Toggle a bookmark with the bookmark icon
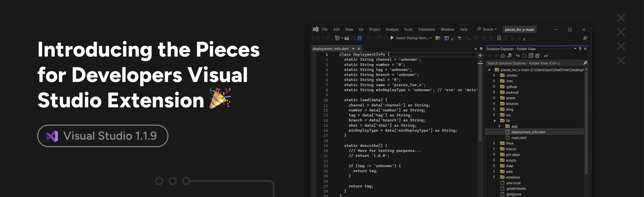The height and width of the screenshot is (197, 644). click(499, 38)
